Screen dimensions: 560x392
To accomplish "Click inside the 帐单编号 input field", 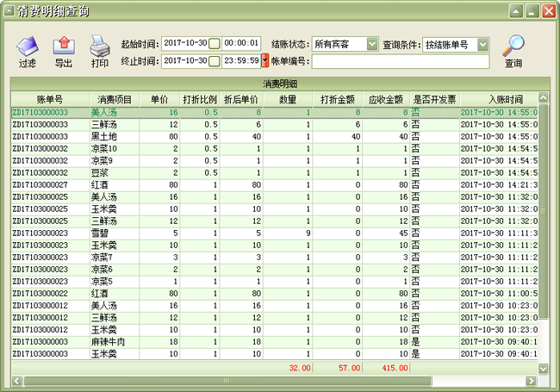I will [x=400, y=61].
